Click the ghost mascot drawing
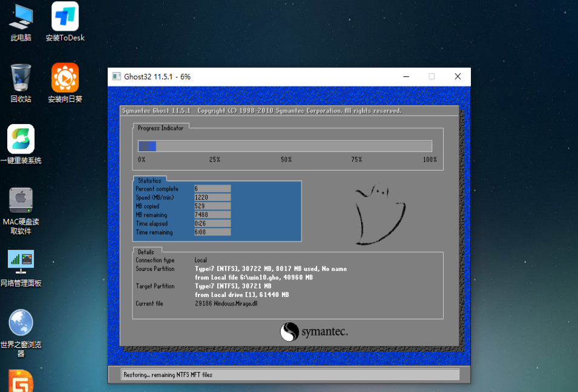Image resolution: width=578 pixels, height=392 pixels. pyautogui.click(x=380, y=214)
